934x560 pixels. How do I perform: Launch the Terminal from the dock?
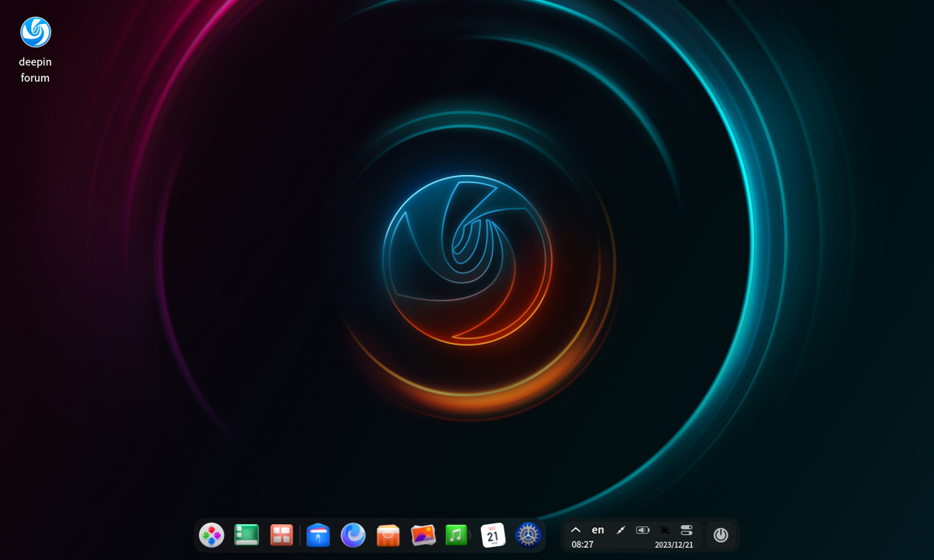click(246, 535)
